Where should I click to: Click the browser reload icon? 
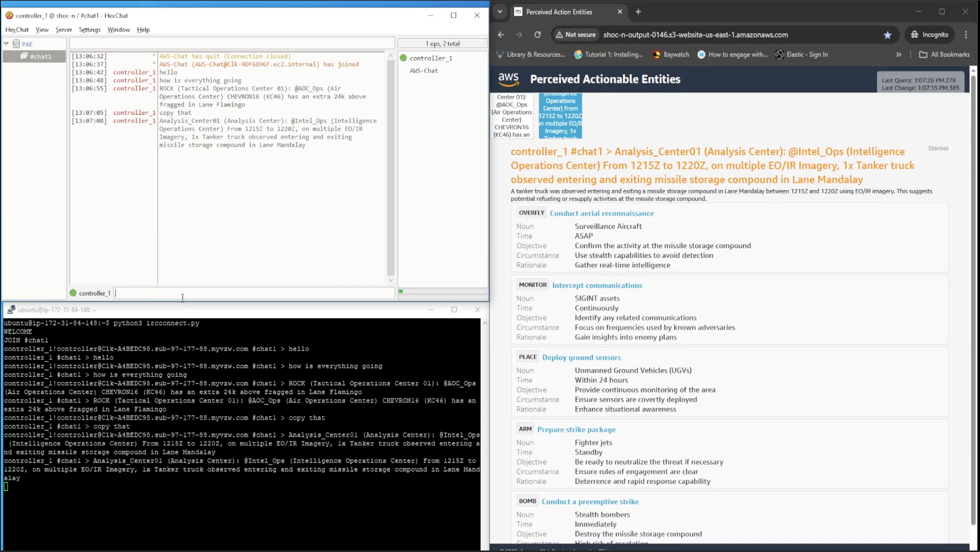pos(537,35)
